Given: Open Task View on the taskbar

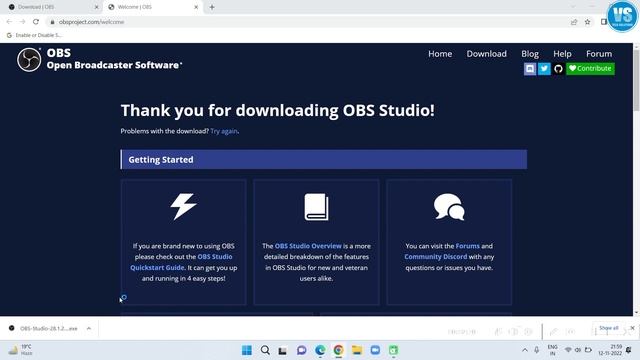Looking at the screenshot, I should [282, 350].
